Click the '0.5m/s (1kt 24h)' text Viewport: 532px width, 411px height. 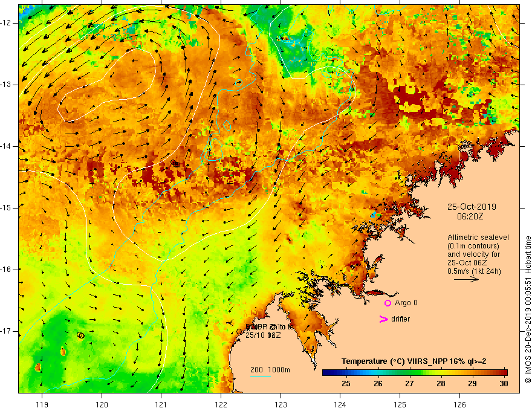pos(474,271)
